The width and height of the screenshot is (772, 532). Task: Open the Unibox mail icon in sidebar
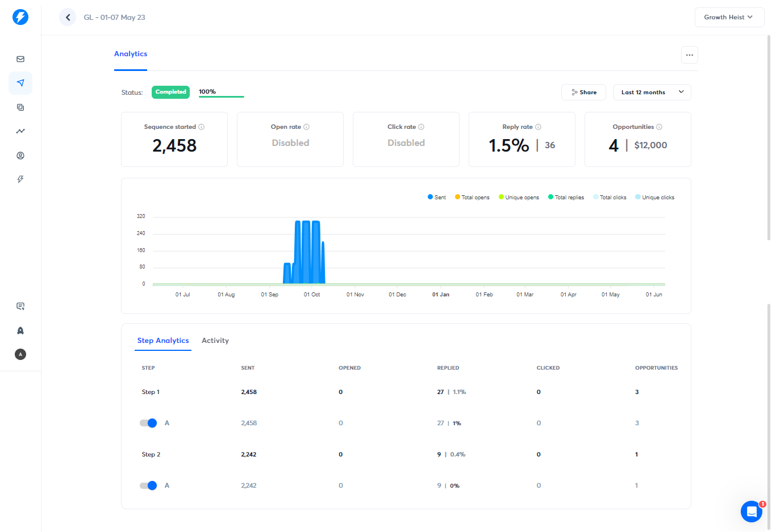20,59
